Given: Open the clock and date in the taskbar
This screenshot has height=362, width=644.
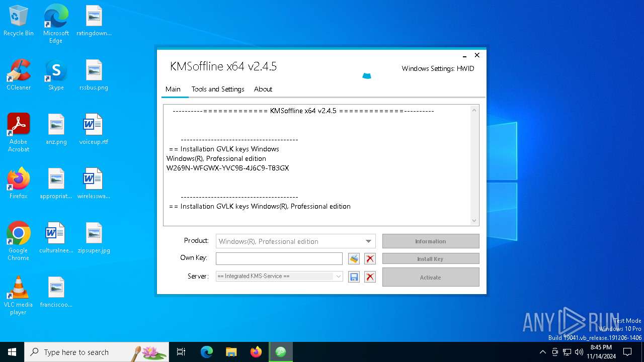Looking at the screenshot, I should click(601, 352).
